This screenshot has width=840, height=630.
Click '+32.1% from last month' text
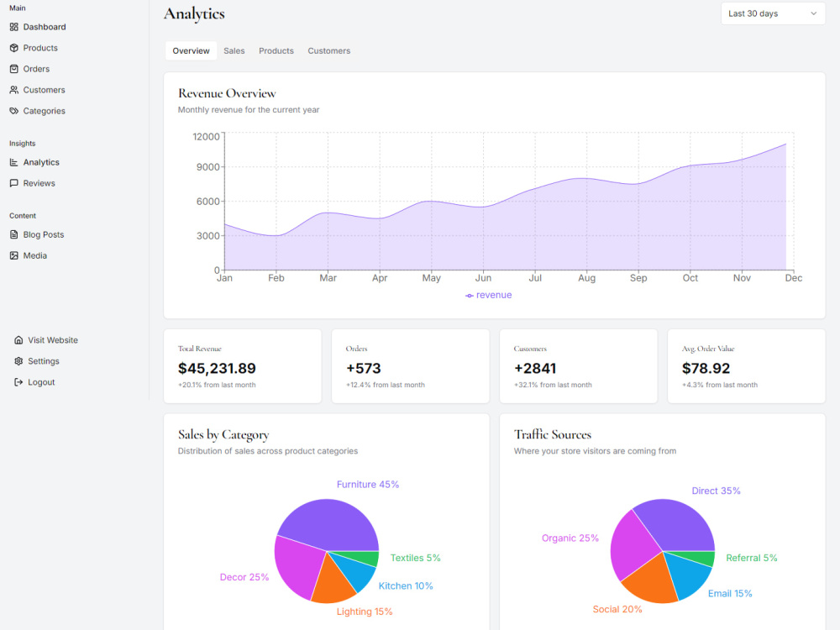pos(553,385)
